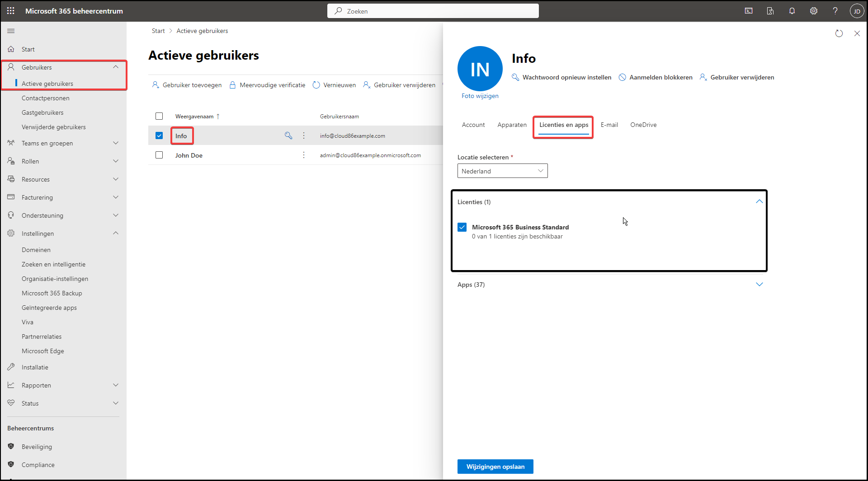Click the document icon next to Cloud Shell
This screenshot has width=868, height=481.
770,11
